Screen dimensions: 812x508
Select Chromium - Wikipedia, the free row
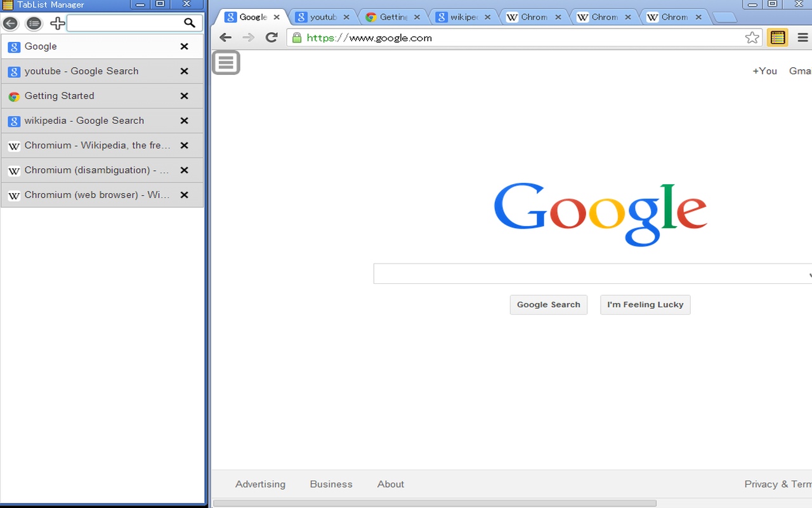coord(102,145)
